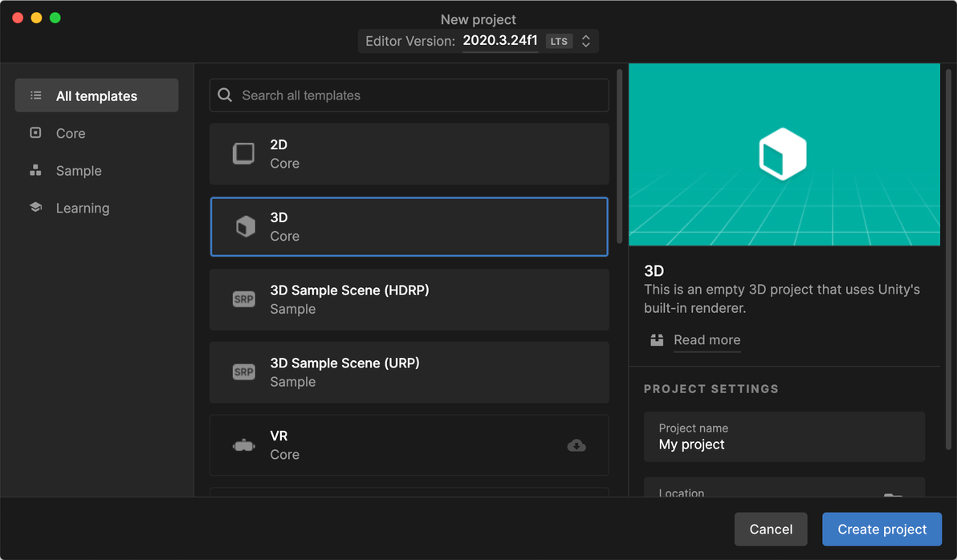
Task: Click the LTS badge
Action: coord(559,41)
